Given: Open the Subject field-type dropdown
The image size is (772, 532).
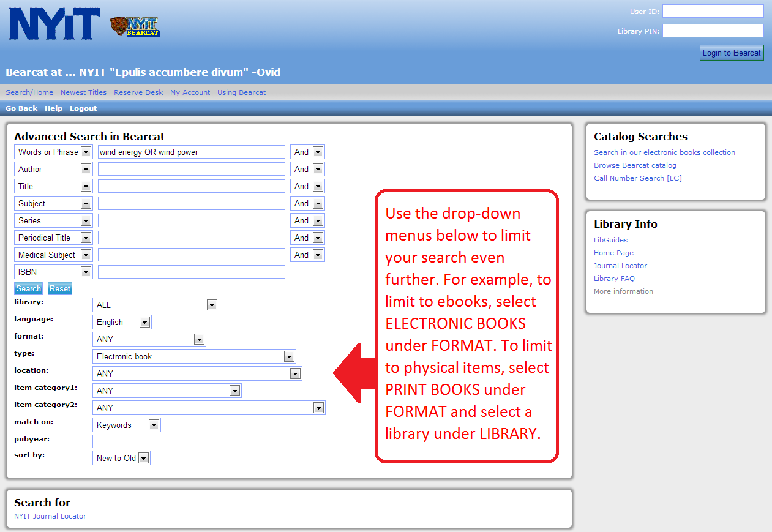Looking at the screenshot, I should (53, 203).
